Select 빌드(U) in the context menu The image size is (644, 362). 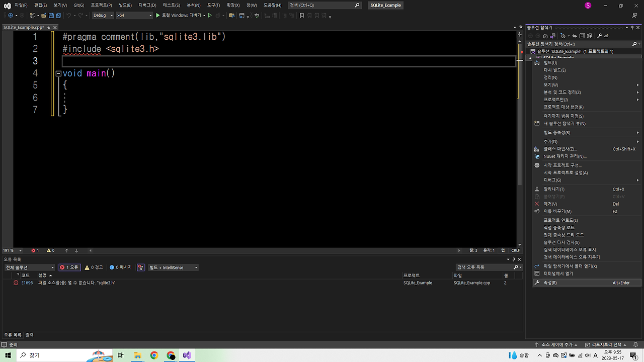pyautogui.click(x=587, y=63)
